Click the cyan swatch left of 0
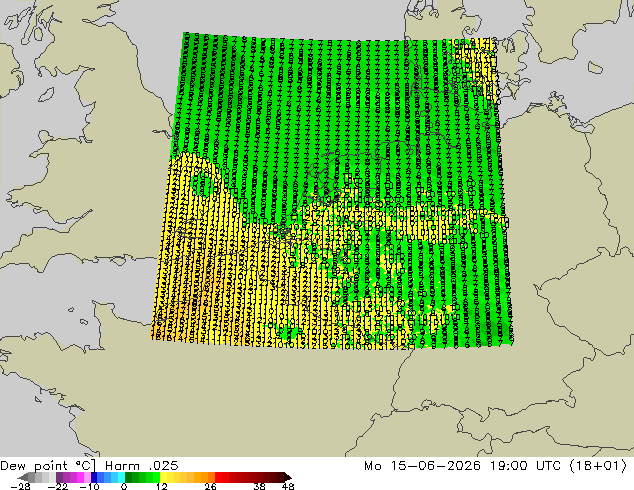 coord(121,477)
